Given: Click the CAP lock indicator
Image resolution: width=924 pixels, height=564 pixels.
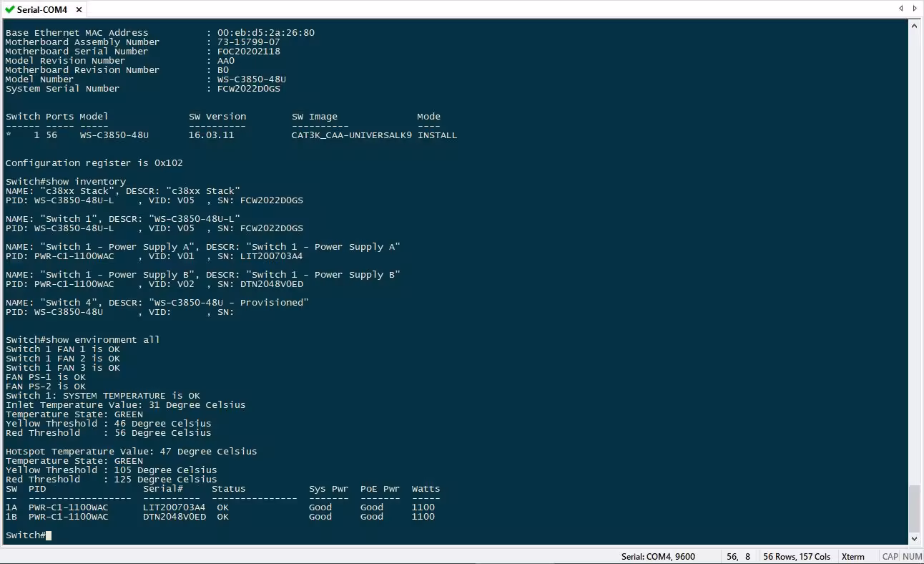Looking at the screenshot, I should (x=890, y=556).
